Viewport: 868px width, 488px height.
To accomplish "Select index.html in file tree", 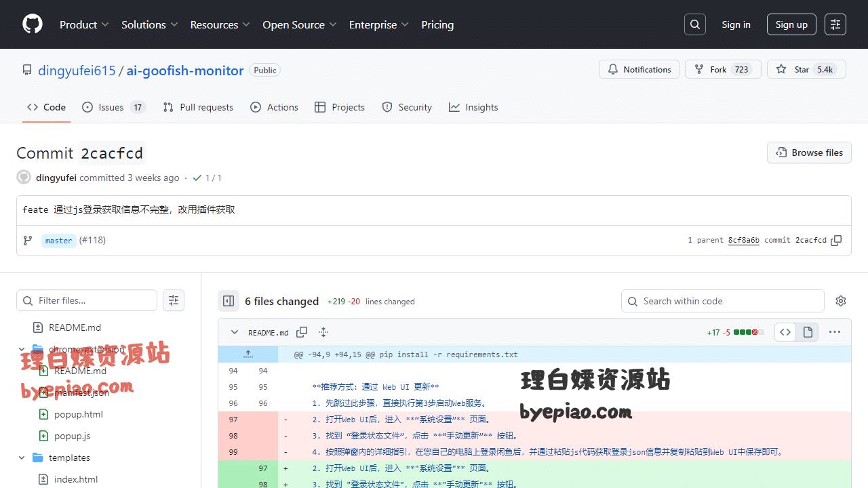I will [76, 479].
